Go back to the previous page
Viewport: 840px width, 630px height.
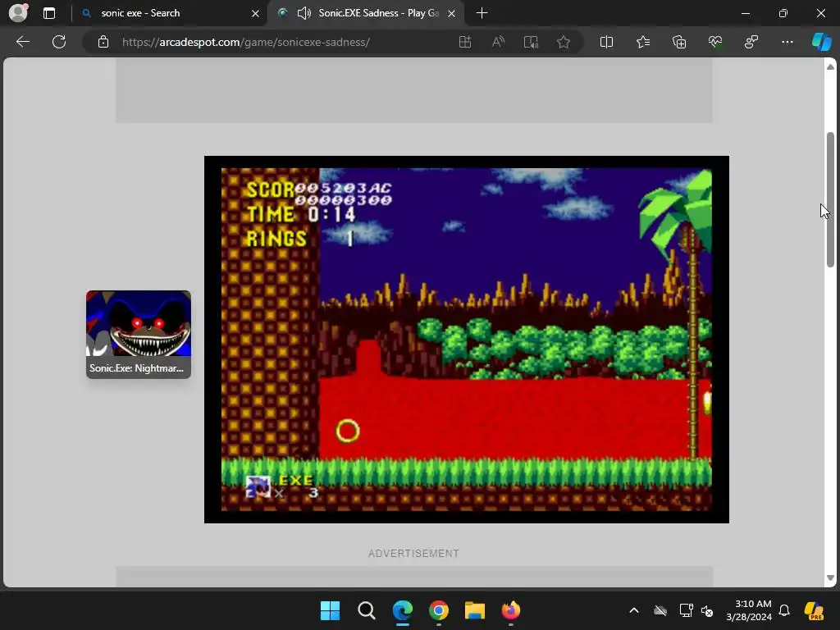(x=23, y=42)
